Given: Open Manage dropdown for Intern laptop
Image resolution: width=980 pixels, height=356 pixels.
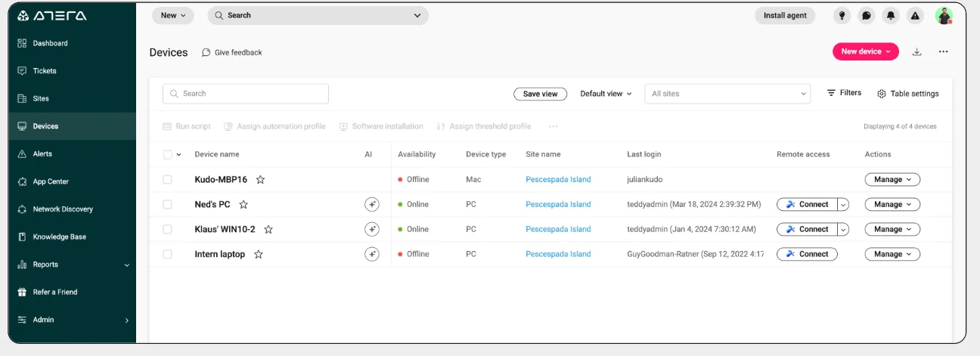Looking at the screenshot, I should [x=892, y=255].
